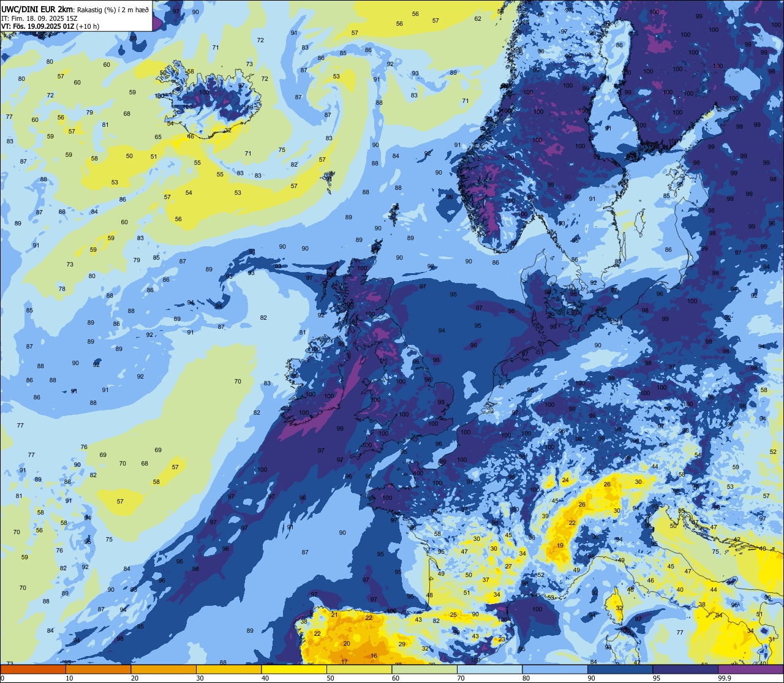Click the purple above-99.9 legend swatch
This screenshot has width=784, height=683.
752,669
